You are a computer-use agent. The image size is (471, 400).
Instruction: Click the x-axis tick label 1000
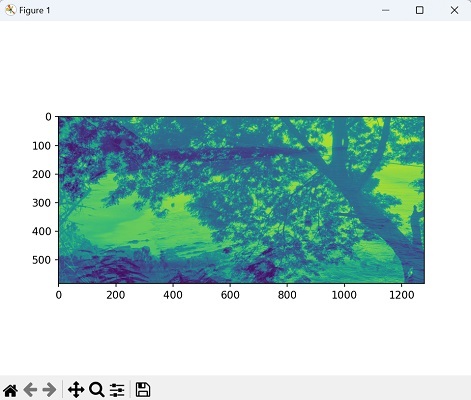point(344,295)
